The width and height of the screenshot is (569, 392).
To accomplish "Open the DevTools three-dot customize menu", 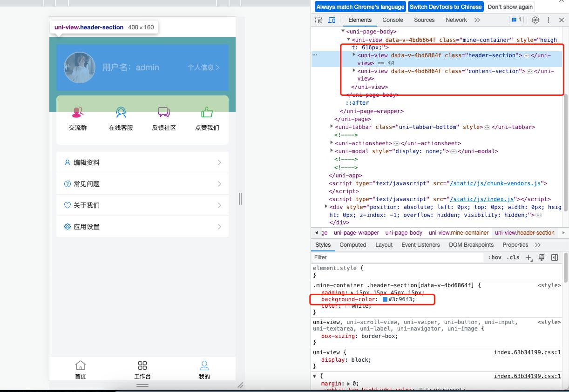I will pyautogui.click(x=549, y=20).
